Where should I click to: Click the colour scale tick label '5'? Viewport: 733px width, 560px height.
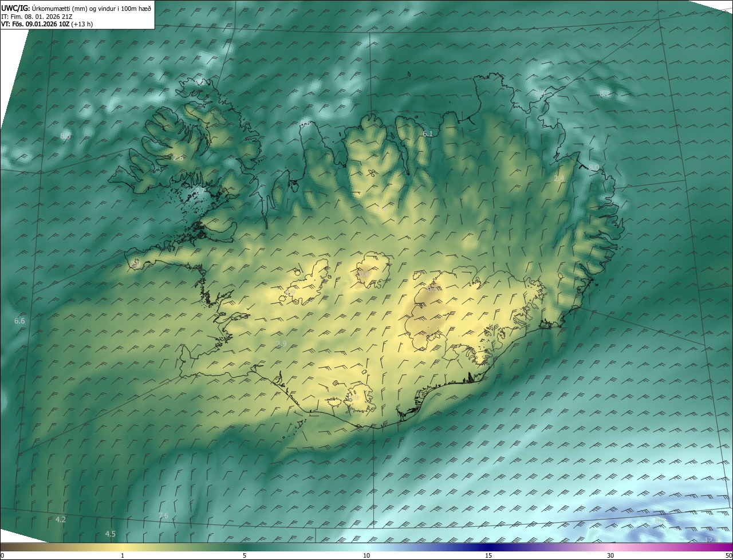(x=245, y=555)
